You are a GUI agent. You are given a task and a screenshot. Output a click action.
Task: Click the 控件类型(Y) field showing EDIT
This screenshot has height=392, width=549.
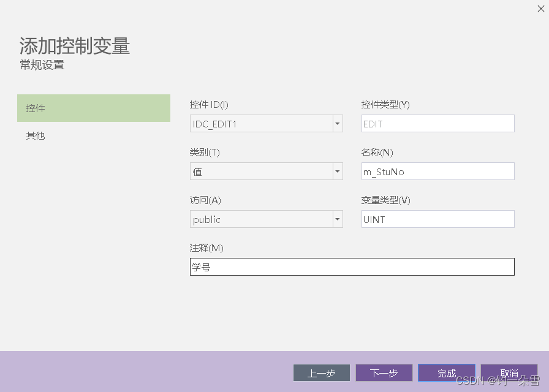tap(437, 123)
